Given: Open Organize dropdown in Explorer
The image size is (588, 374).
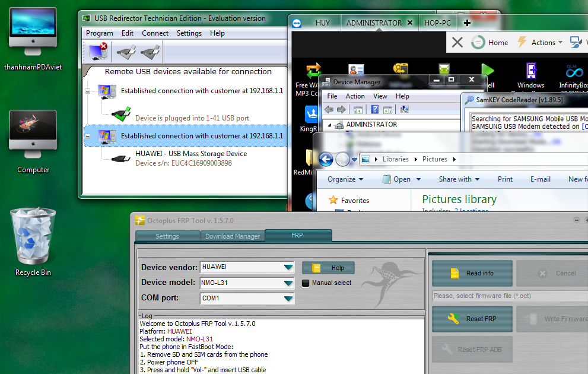Looking at the screenshot, I should click(345, 179).
